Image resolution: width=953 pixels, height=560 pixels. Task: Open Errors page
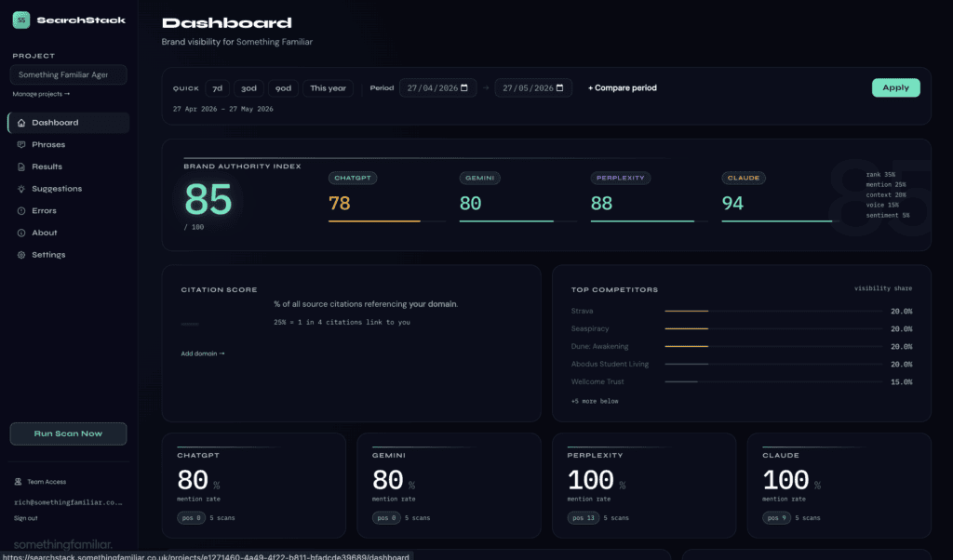point(68,211)
